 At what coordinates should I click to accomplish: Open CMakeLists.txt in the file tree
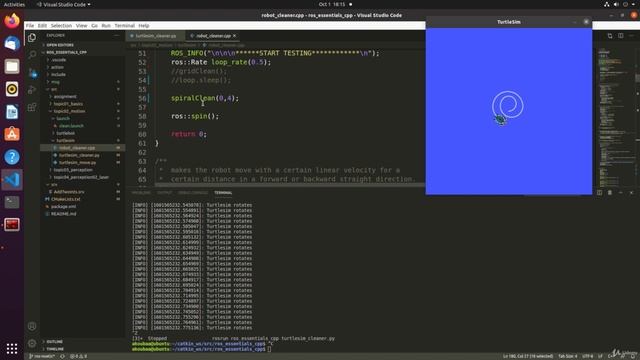tap(65, 199)
